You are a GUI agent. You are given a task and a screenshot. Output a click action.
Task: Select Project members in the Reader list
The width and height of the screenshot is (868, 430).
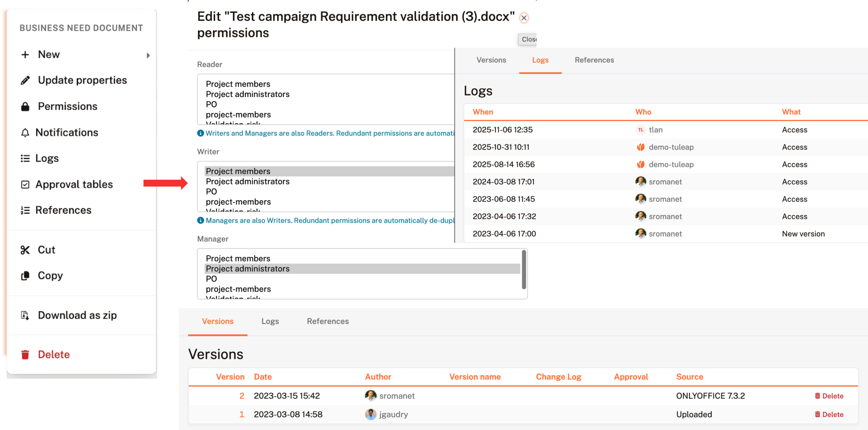pos(238,84)
